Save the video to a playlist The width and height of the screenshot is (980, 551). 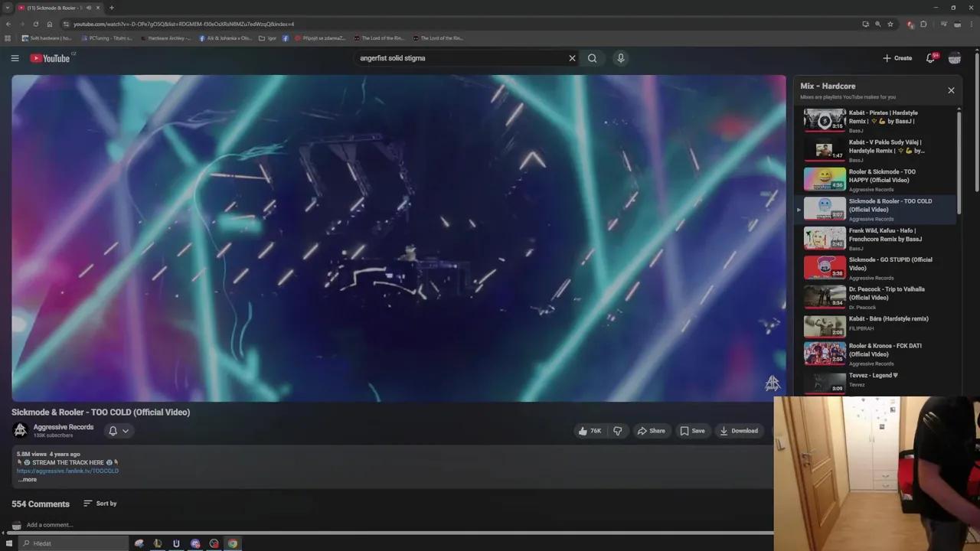pyautogui.click(x=692, y=431)
